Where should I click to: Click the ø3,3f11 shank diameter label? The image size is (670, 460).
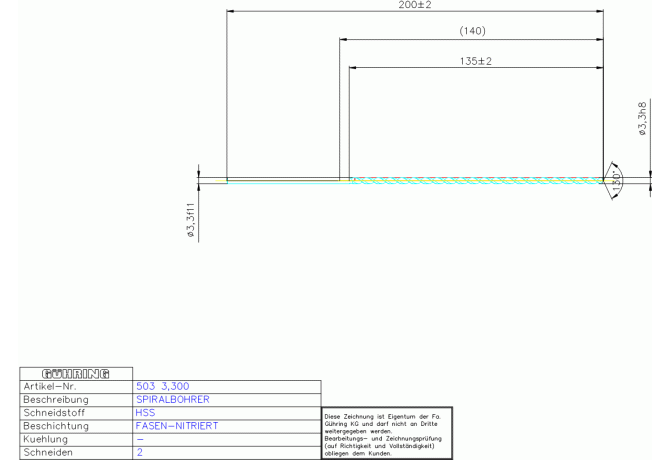point(190,219)
